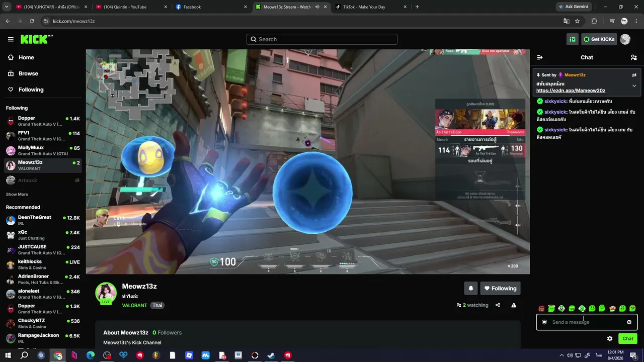Open a new browser tab
Viewport: 644px width, 362px height.
[417, 7]
